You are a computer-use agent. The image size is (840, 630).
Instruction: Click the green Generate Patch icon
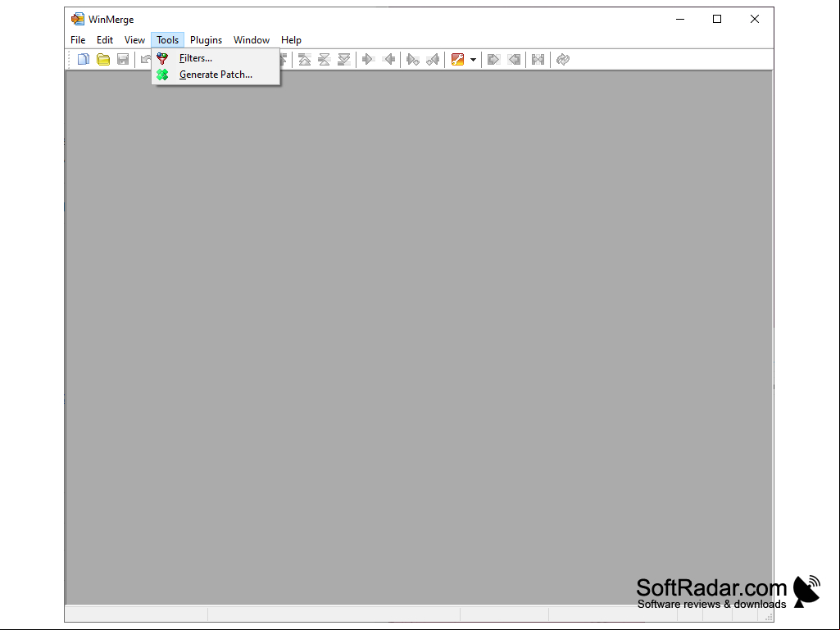162,75
